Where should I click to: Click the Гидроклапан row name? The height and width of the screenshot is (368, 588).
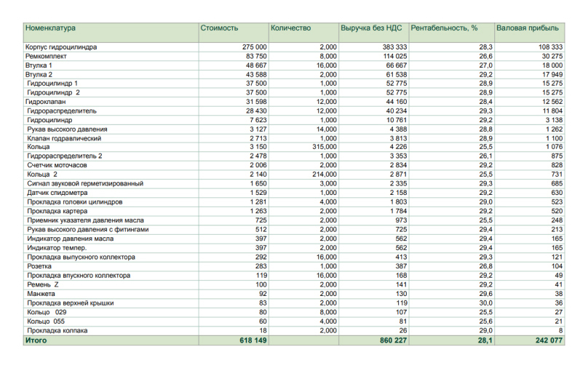[x=45, y=102]
